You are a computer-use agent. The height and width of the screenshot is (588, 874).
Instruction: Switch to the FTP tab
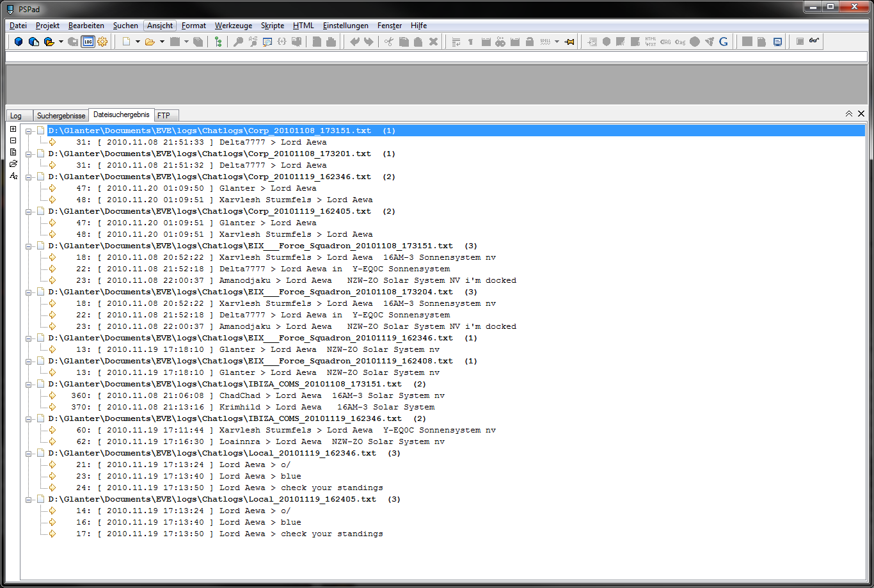[164, 116]
